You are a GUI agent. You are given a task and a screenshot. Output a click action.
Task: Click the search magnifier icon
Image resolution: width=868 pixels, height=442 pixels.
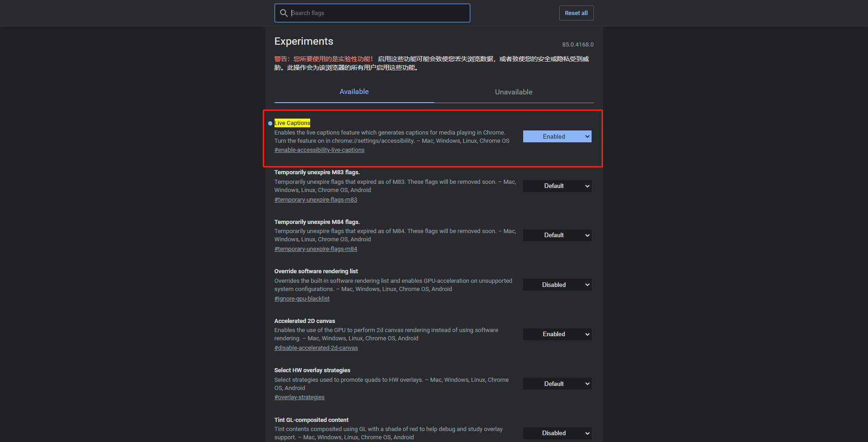(x=284, y=13)
